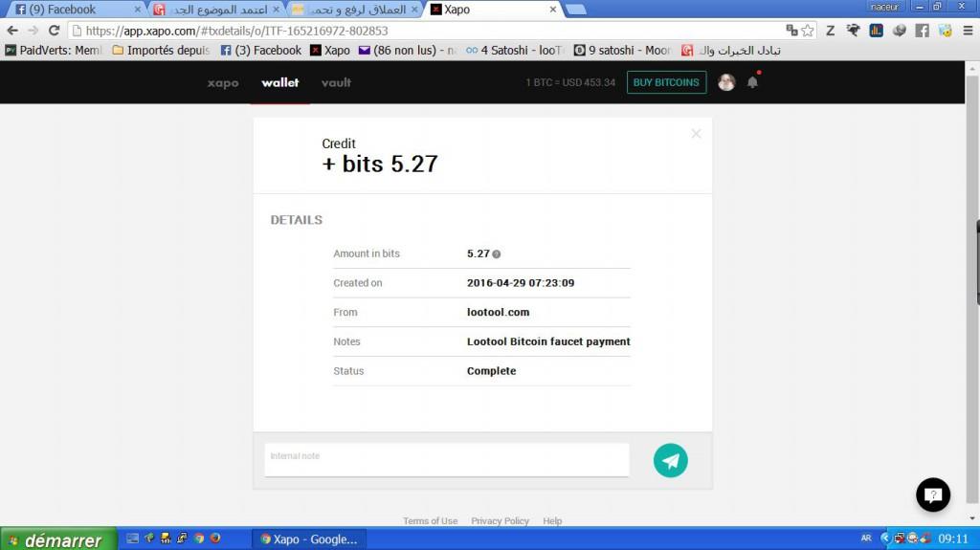This screenshot has height=550, width=980.
Task: Open the translate page icon
Action: click(791, 30)
